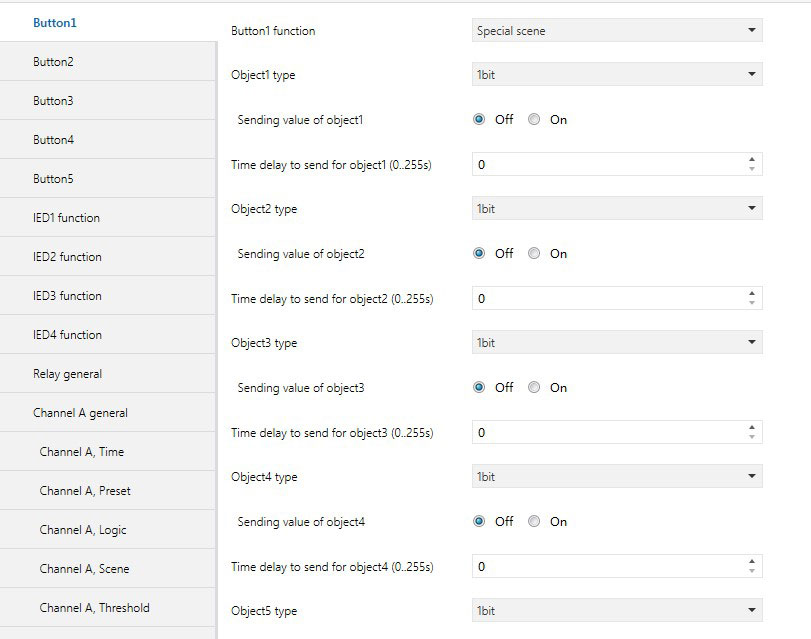Set object1 sending value to On
The width and height of the screenshot is (811, 639).
pyautogui.click(x=534, y=120)
